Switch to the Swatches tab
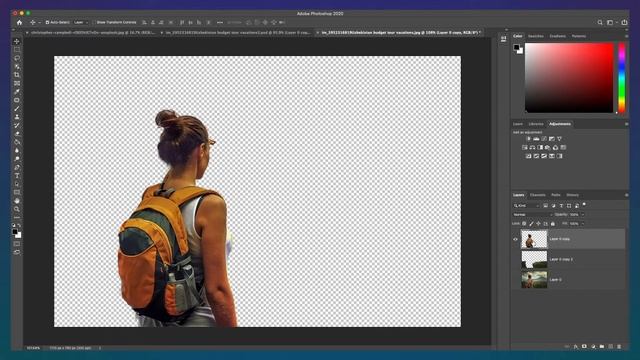Screen dimensions: 640x360 [536, 36]
